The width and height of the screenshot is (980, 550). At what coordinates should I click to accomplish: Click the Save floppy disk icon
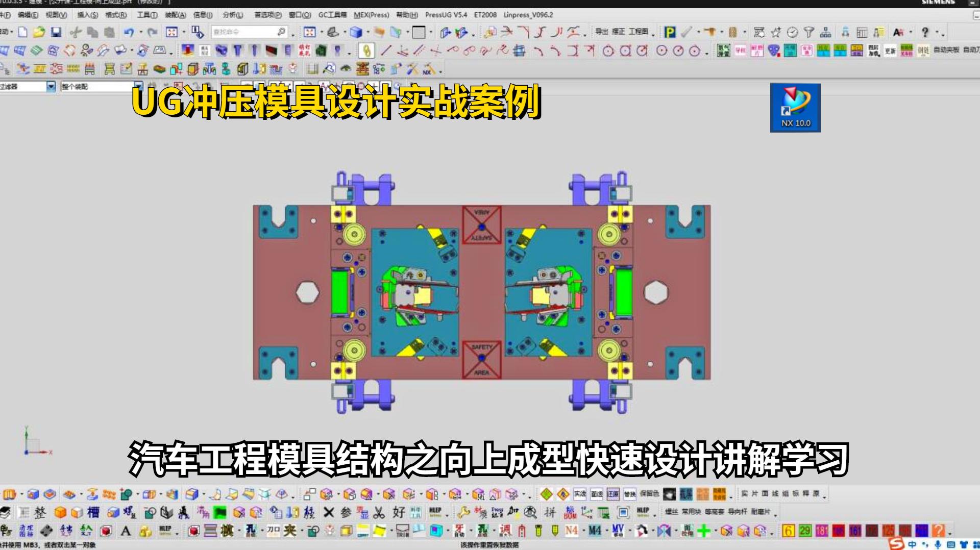pyautogui.click(x=56, y=32)
